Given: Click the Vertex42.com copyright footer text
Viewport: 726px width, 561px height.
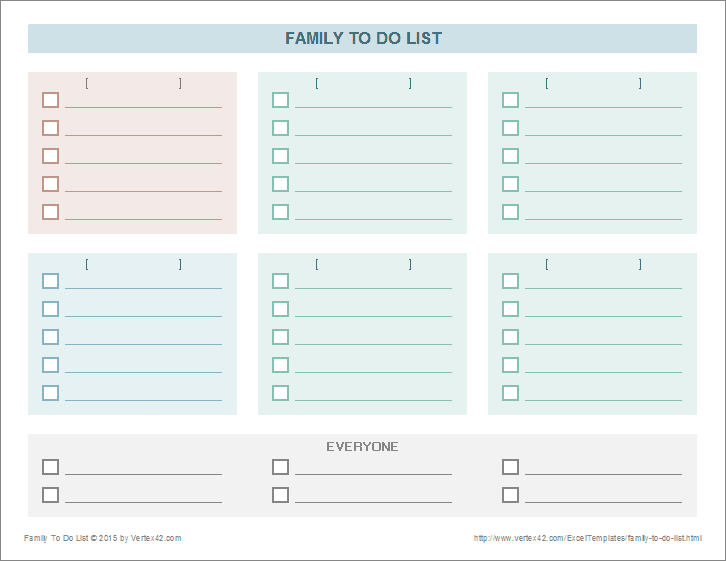Looking at the screenshot, I should coord(103,538).
